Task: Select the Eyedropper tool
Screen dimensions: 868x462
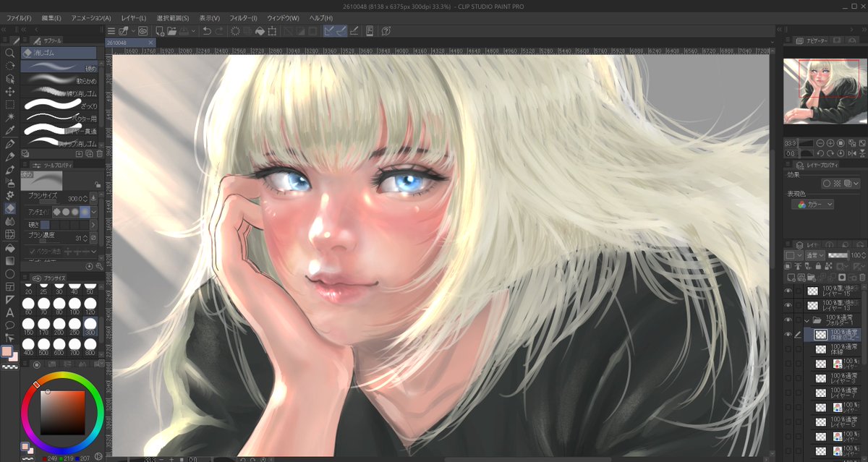Action: (x=9, y=131)
